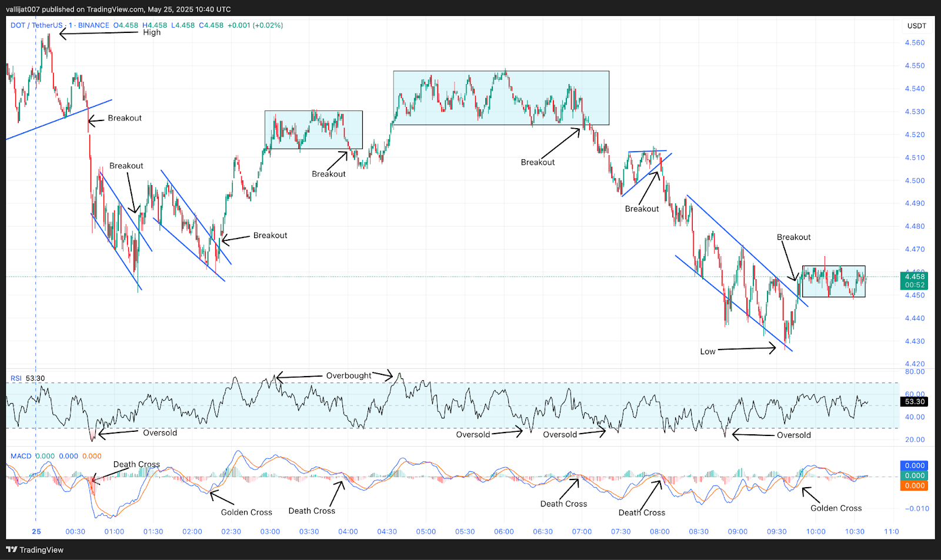
Task: Click the 20.00 level on the RSI axis
Action: click(x=915, y=440)
